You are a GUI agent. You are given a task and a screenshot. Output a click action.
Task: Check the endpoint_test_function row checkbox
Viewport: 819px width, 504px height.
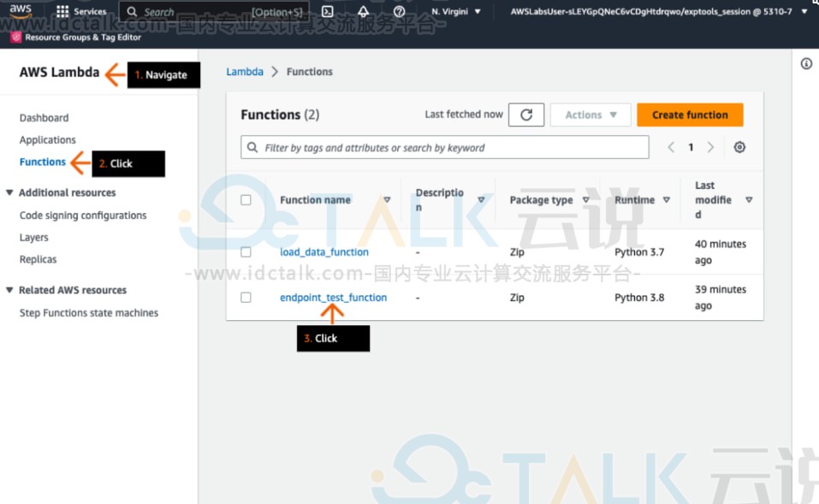click(x=246, y=298)
